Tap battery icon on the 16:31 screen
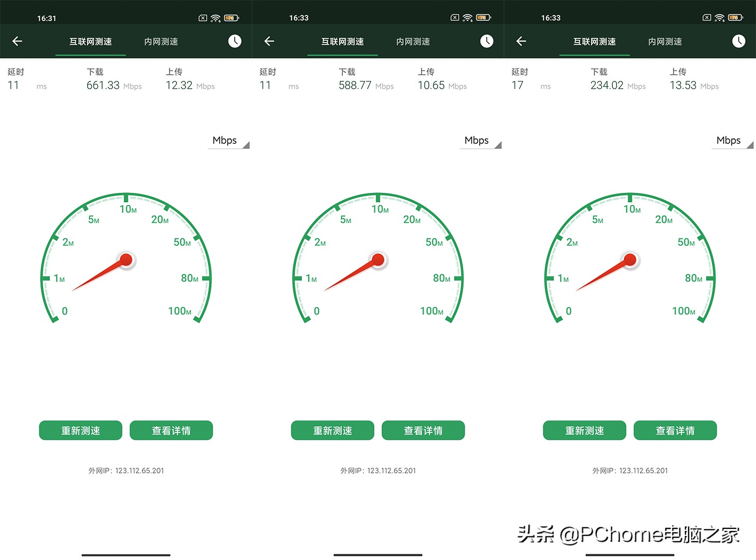This screenshot has height=560, width=756. tap(231, 18)
